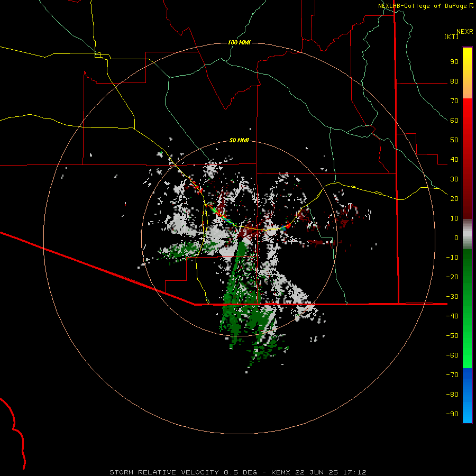The image size is (476, 476).
Task: Click the -40 value on velocity scale
Action: [x=452, y=316]
